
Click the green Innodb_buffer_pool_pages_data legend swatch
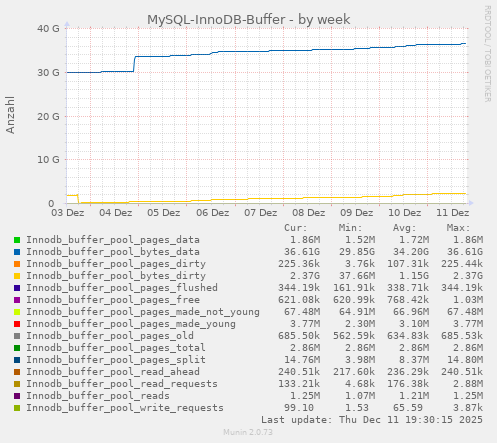pos(17,240)
